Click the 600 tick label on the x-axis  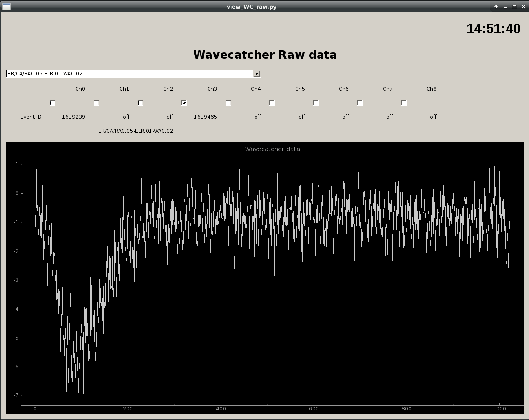[314, 409]
